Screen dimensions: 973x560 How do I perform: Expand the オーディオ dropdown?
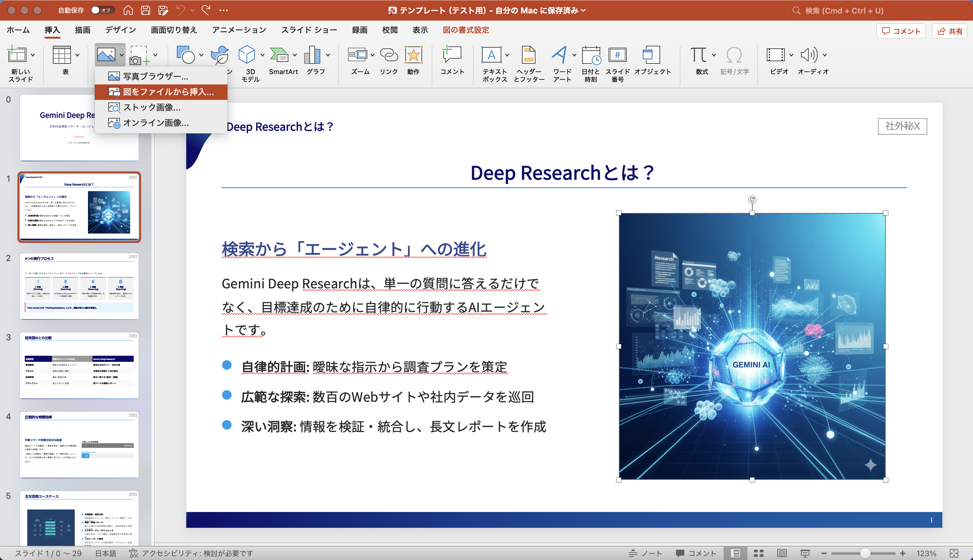824,55
